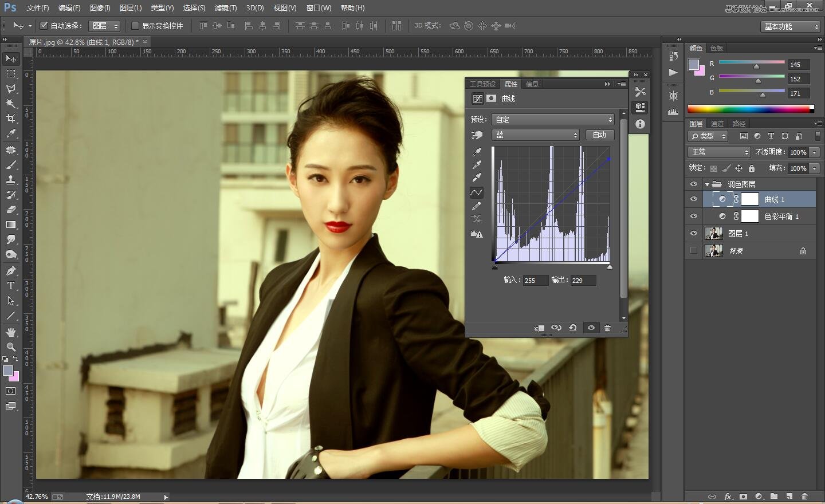The image size is (825, 504).
Task: Switch to the Channels tab
Action: [x=717, y=124]
